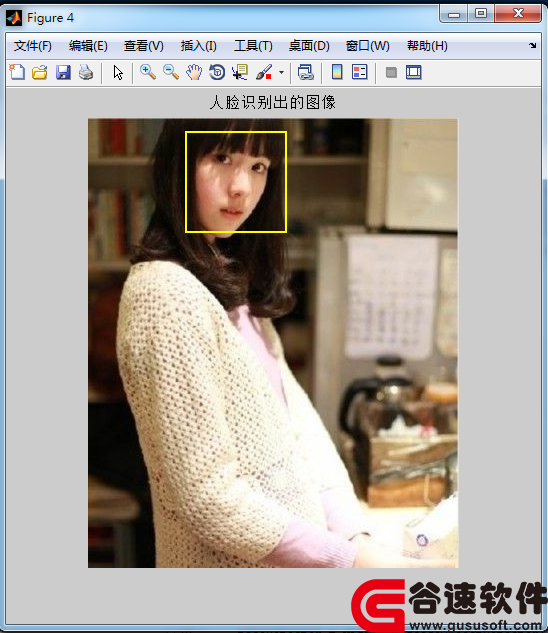Hide plot tools with the gray square icon
This screenshot has height=633, width=548.
click(x=391, y=73)
